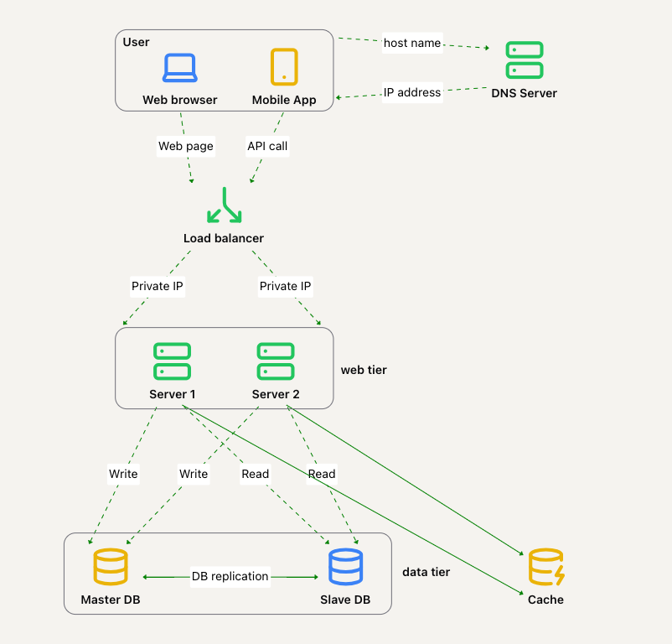Click the "User" group title
The image size is (672, 644).
pyautogui.click(x=136, y=42)
